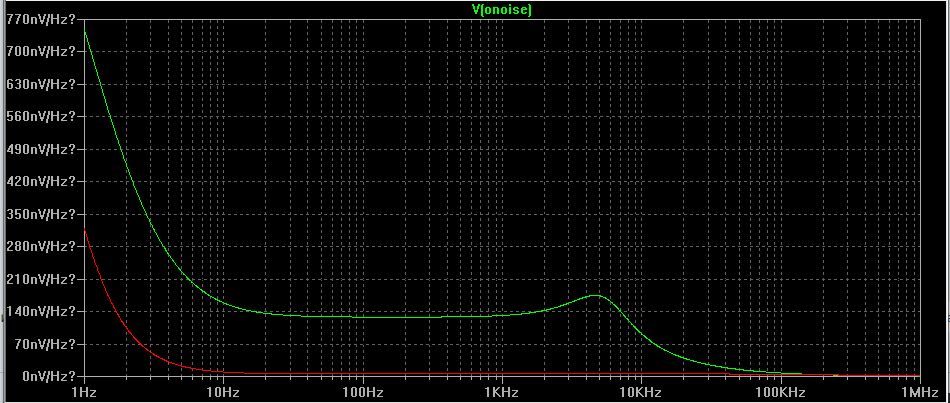Viewport: 950px width, 403px height.
Task: Pick the 490nV/Hz½ y-axis label
Action: (x=39, y=149)
